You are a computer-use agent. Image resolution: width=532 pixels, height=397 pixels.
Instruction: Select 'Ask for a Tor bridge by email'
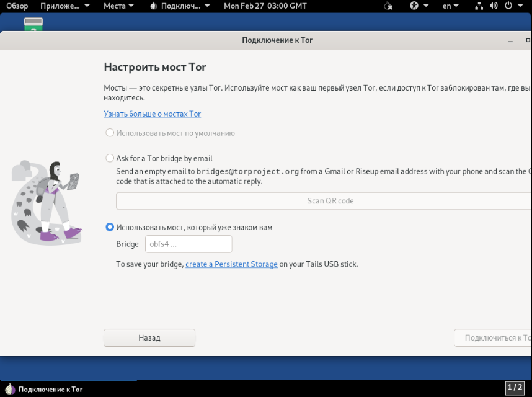pos(110,158)
